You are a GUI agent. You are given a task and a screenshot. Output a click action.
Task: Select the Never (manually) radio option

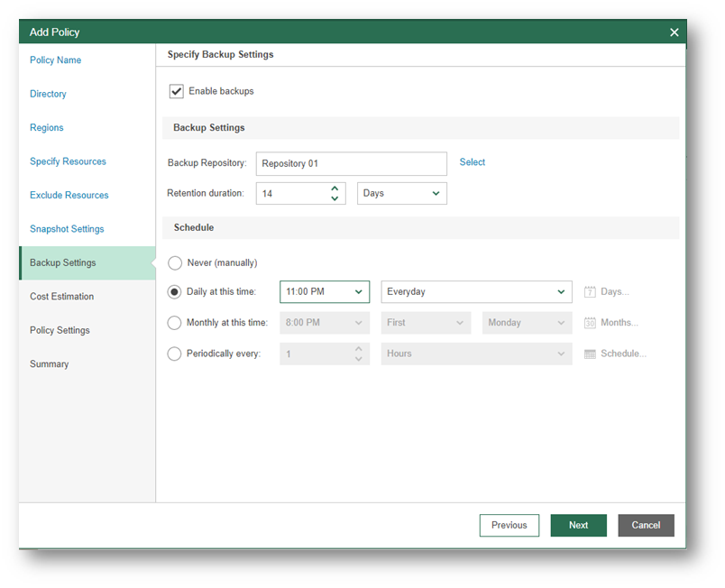[175, 263]
